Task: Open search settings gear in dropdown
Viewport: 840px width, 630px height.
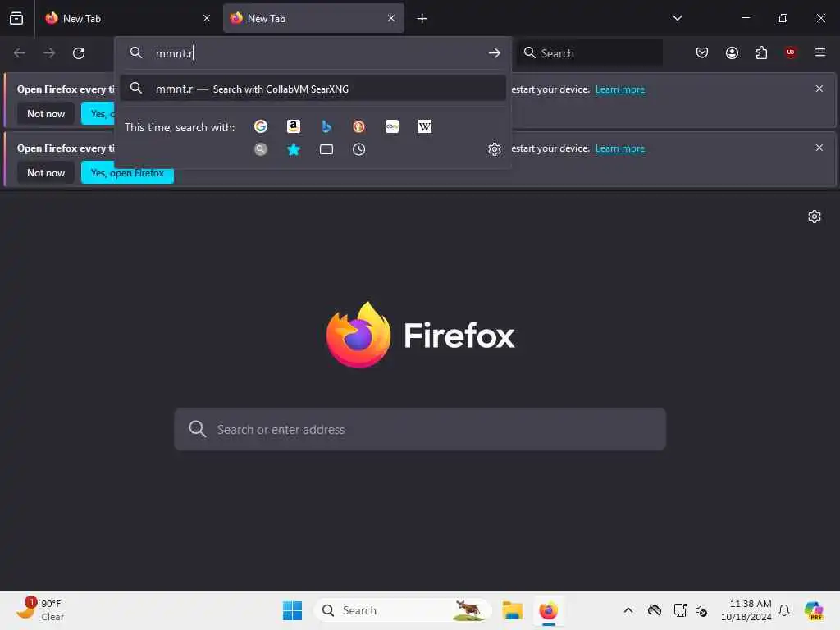Action: [x=495, y=149]
